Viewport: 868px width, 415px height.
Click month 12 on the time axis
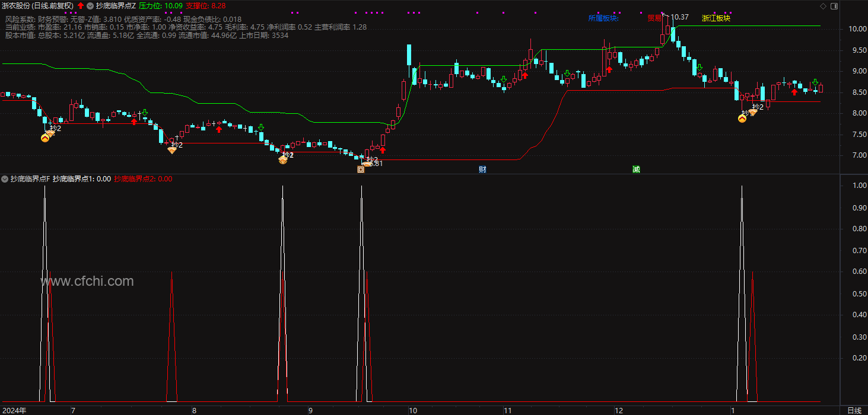tap(619, 410)
